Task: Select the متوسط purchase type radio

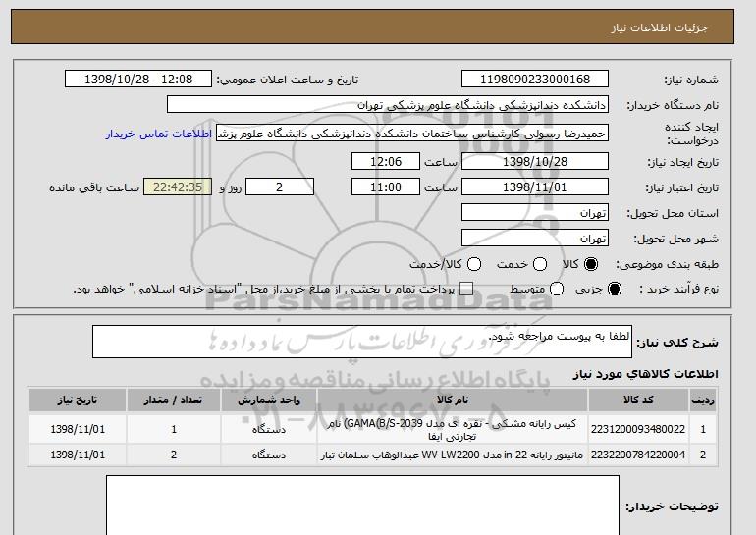Action: point(557,289)
